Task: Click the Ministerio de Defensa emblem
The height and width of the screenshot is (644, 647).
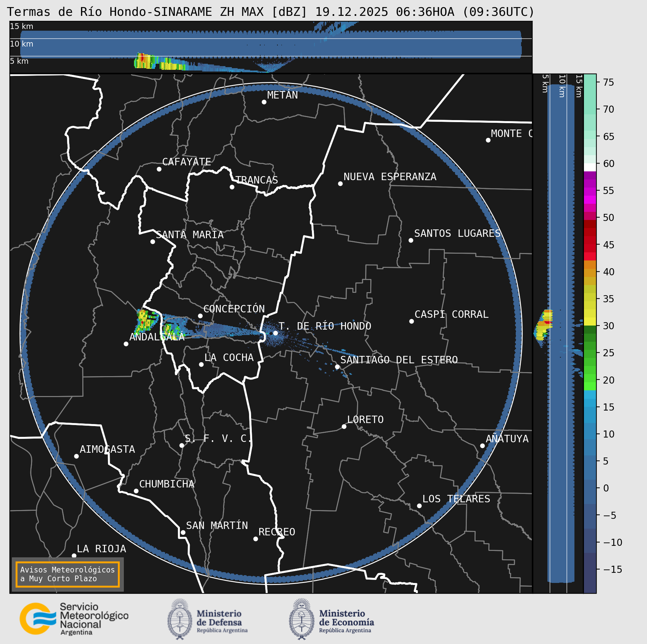Action: click(x=180, y=619)
